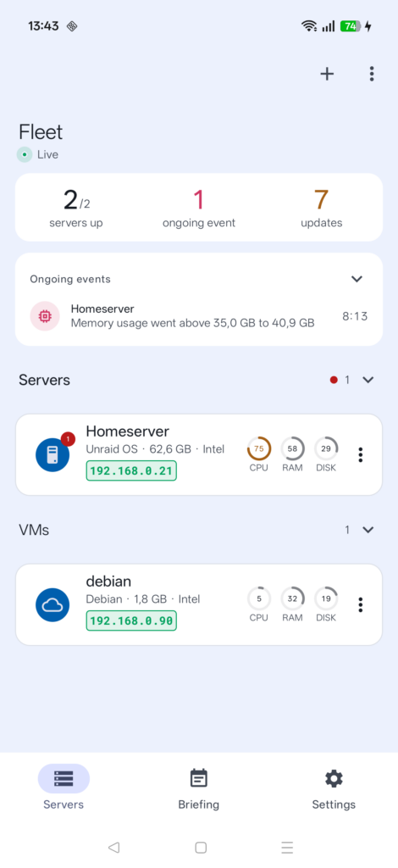Tap the servers up counter

click(75, 208)
